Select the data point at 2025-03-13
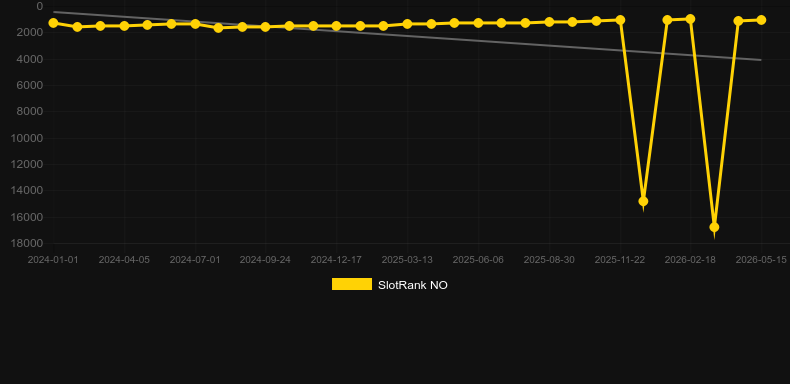The width and height of the screenshot is (790, 384). (407, 24)
